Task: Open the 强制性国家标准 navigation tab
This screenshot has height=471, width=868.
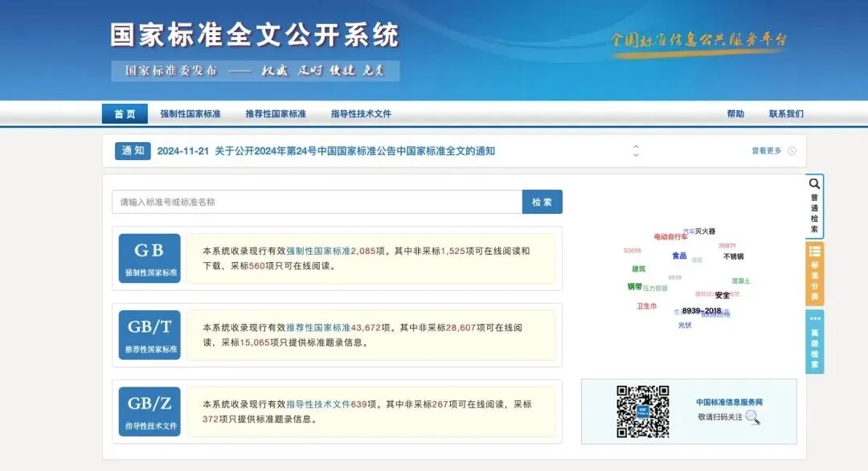Action: pyautogui.click(x=190, y=114)
